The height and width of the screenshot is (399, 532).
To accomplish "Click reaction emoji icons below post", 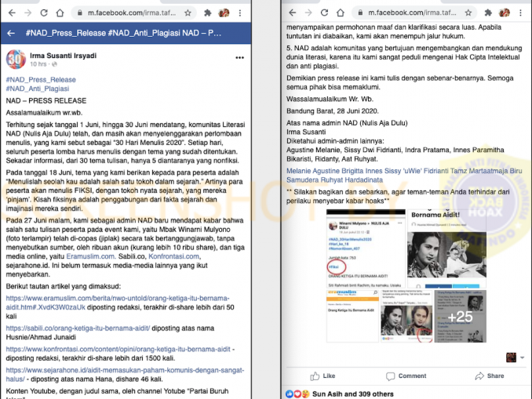I will (297, 394).
